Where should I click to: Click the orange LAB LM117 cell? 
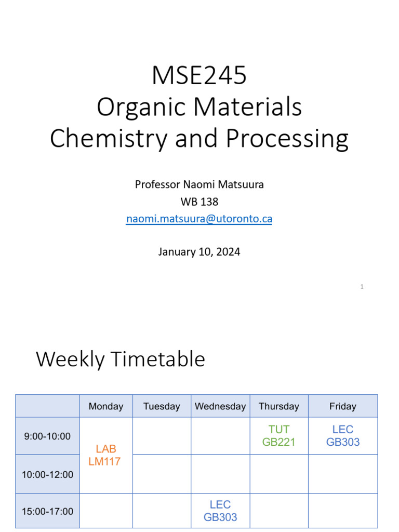[106, 455]
